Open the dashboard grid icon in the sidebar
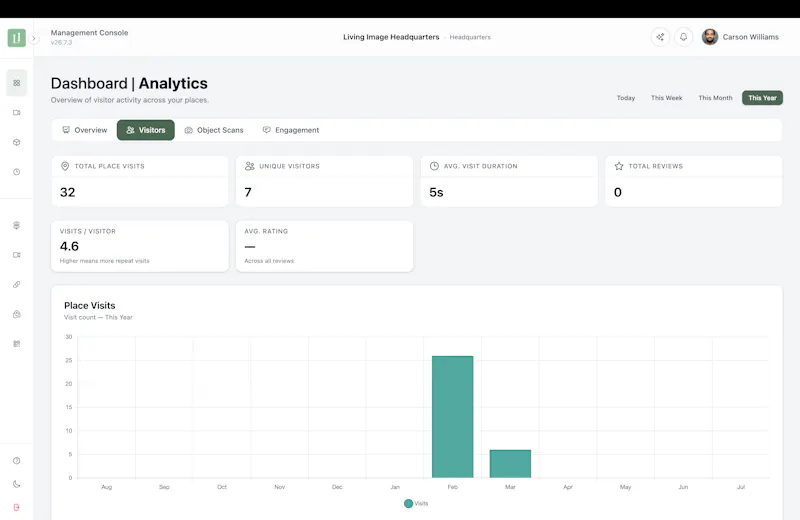The height and width of the screenshot is (520, 800). 16,83
